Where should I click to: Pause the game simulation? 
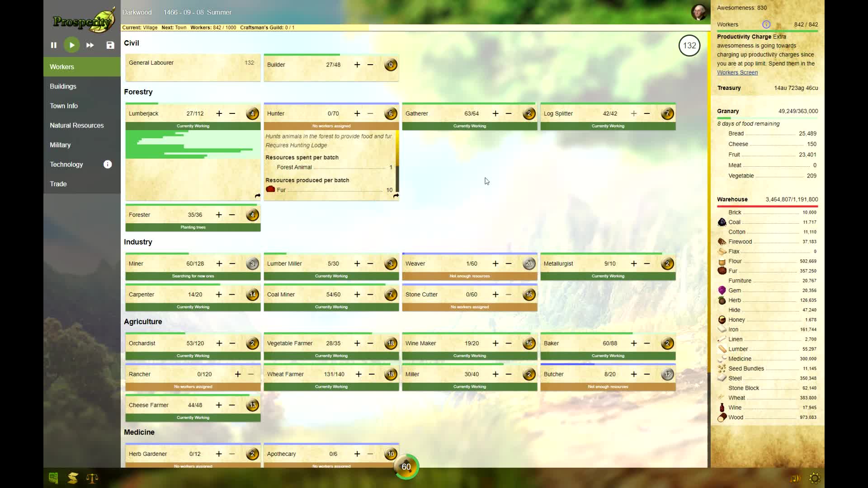point(54,45)
